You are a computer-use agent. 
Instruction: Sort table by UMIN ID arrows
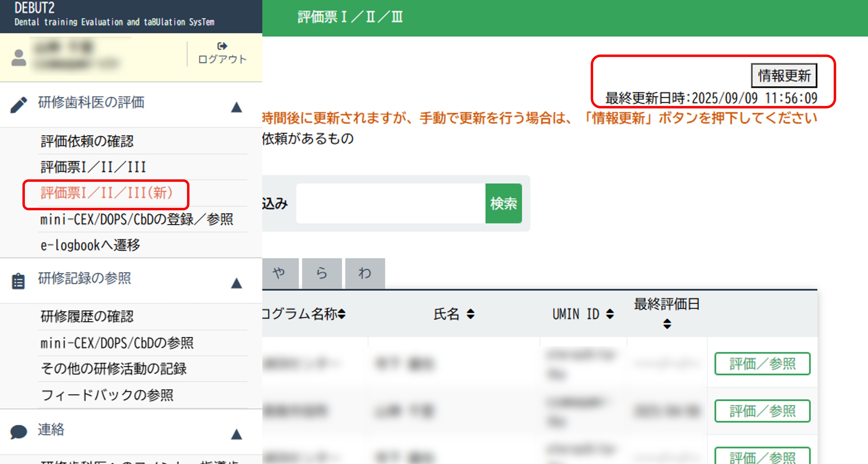point(610,314)
